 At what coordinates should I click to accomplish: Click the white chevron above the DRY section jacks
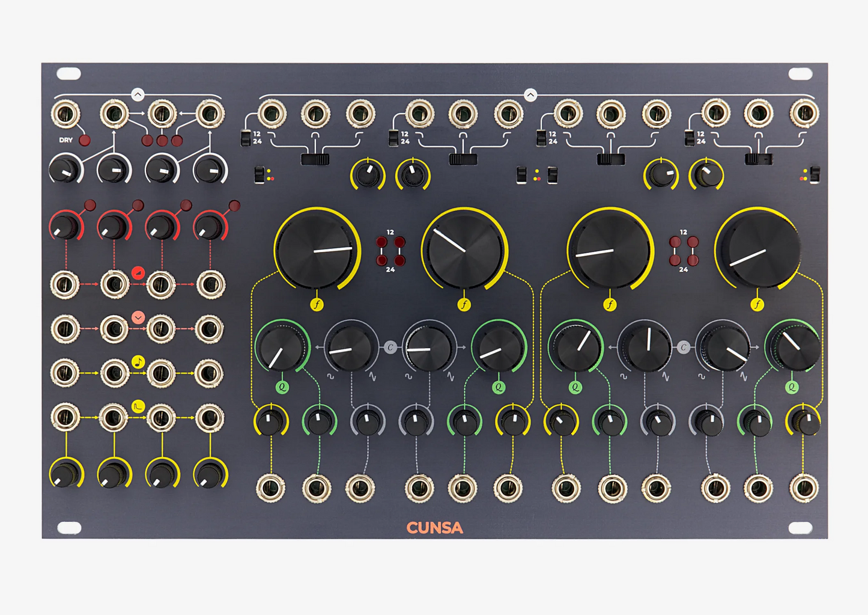(x=138, y=94)
